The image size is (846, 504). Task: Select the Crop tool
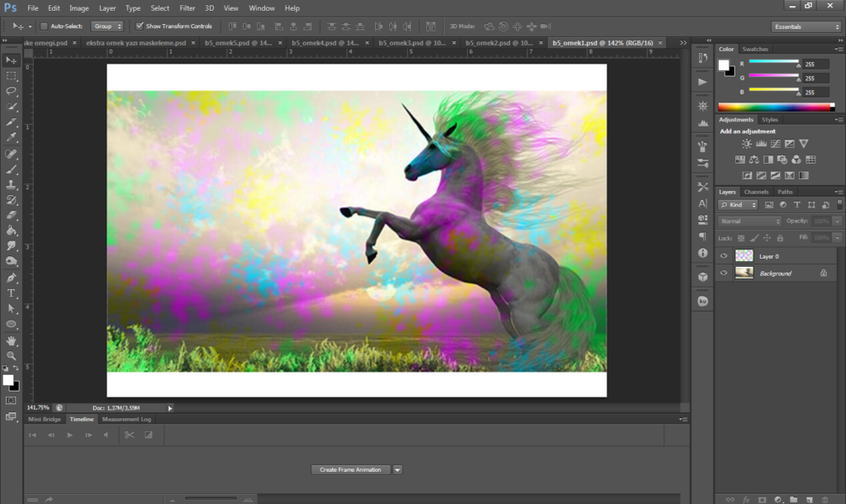(12, 121)
